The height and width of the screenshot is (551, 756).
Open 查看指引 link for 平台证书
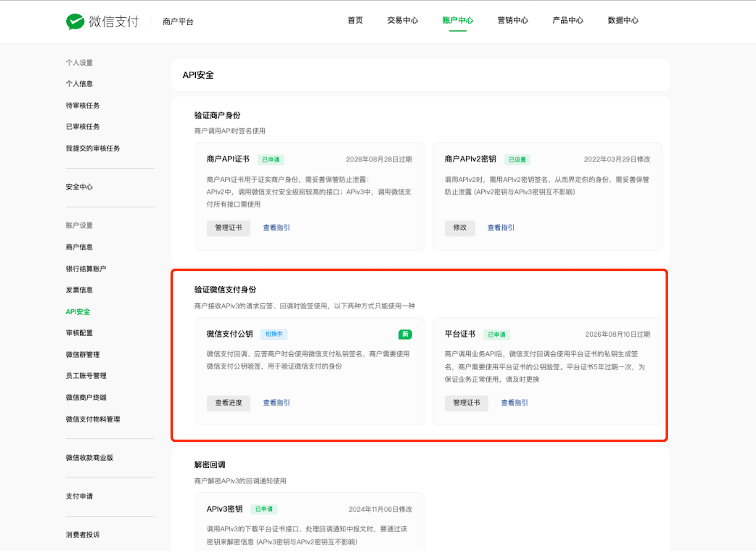coord(514,403)
